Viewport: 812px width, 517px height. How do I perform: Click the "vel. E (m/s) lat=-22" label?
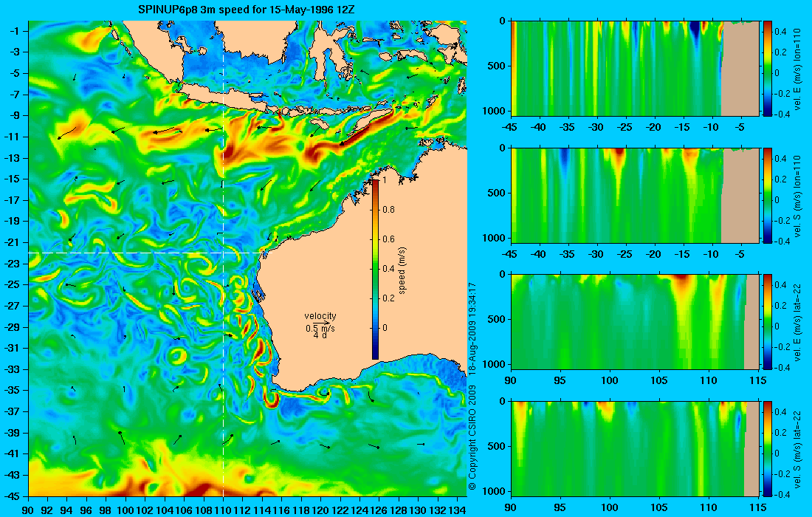tap(797, 322)
